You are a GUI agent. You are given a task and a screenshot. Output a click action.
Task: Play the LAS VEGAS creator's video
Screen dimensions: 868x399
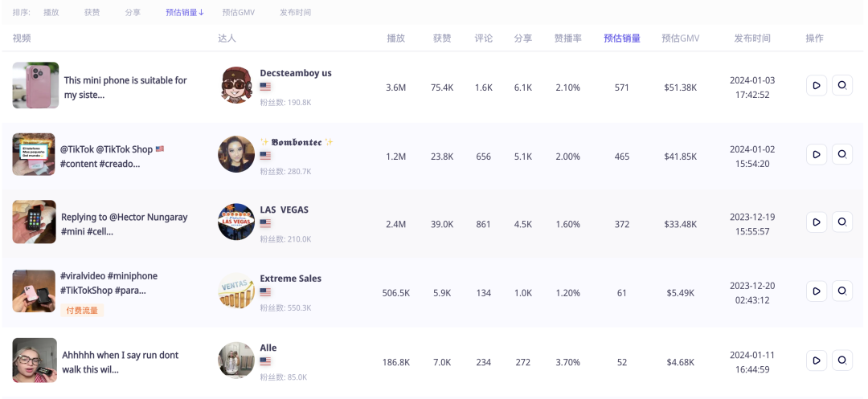[x=816, y=222]
